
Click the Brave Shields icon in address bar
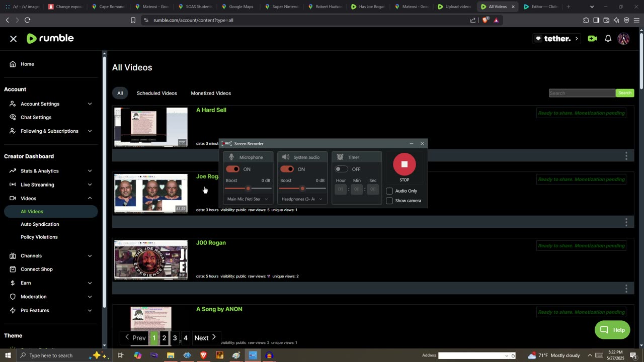pos(485,20)
